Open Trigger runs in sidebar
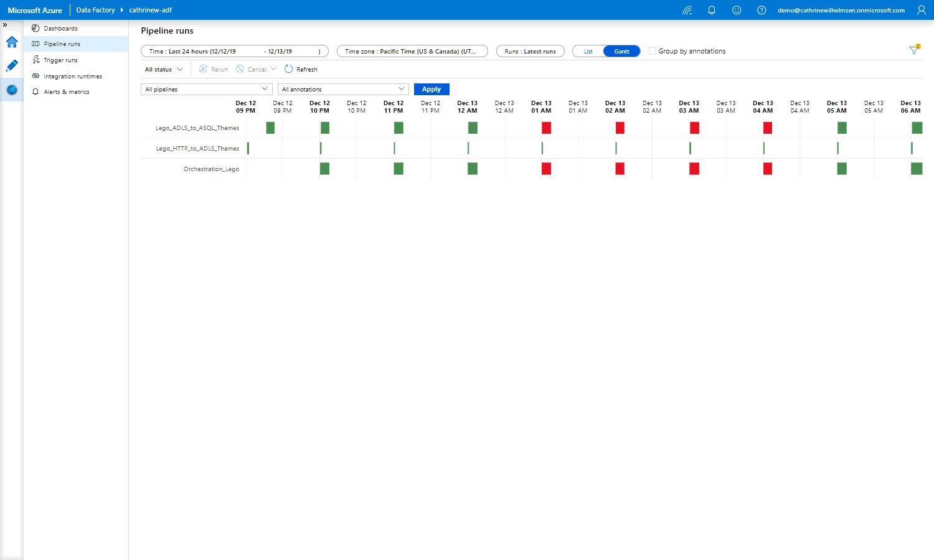Screen dimensions: 934x560 click(60, 60)
